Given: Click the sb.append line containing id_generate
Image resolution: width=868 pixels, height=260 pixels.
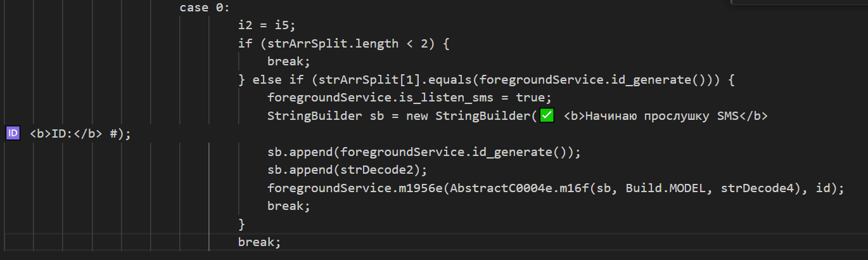Looking at the screenshot, I should coord(424,152).
